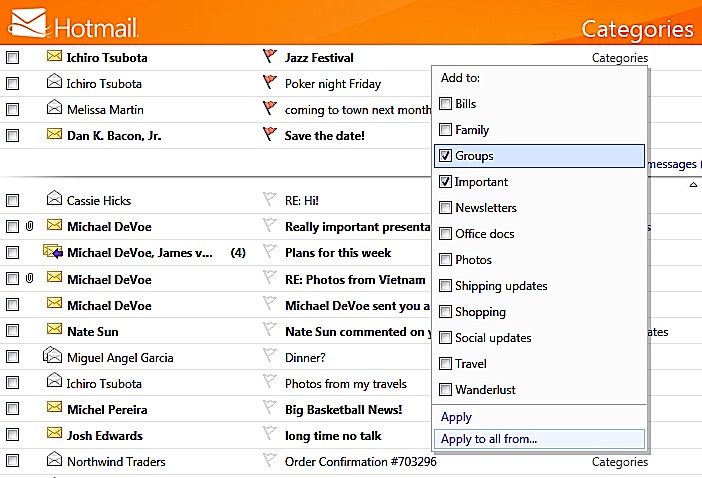Click the unread envelope icon for Nate Sun
Image resolution: width=702 pixels, height=478 pixels.
(x=54, y=331)
